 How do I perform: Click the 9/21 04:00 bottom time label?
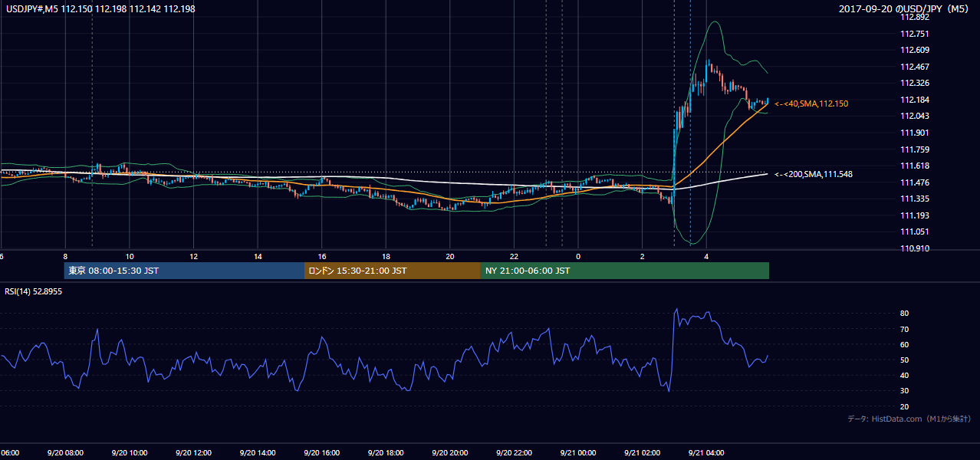[706, 453]
